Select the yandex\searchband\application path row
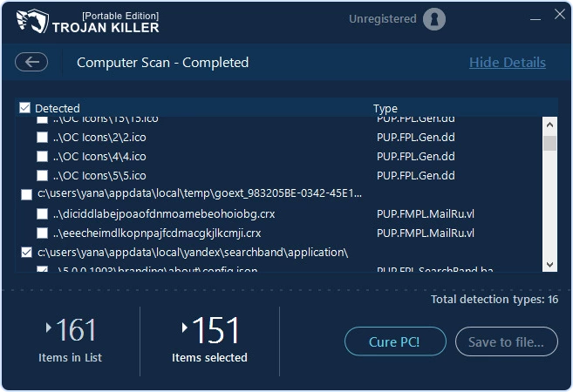The image size is (573, 392). click(193, 253)
